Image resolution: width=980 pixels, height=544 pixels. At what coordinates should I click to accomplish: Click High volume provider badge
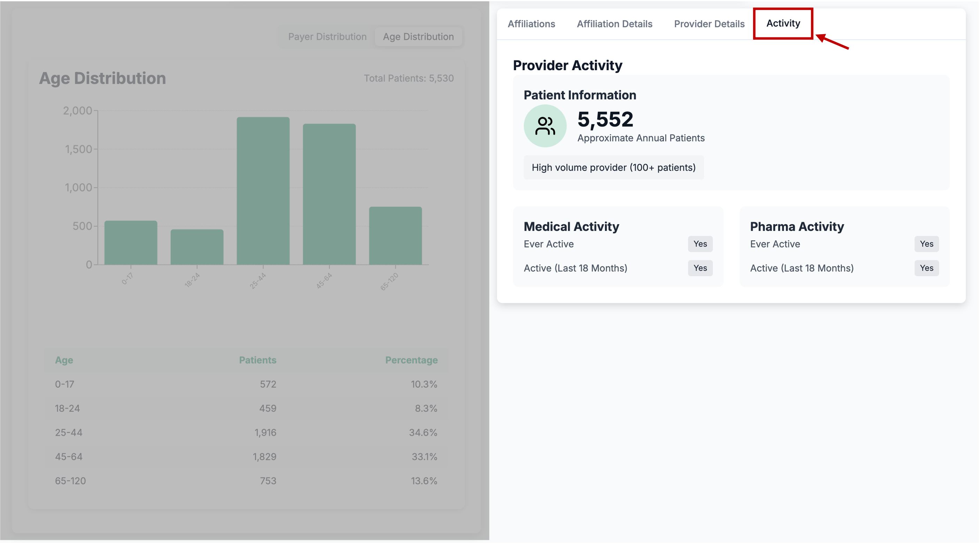(613, 168)
